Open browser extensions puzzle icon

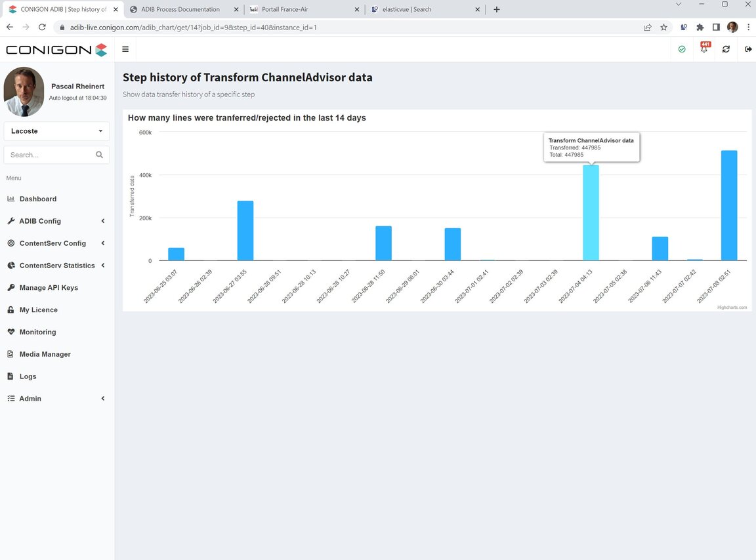(700, 28)
